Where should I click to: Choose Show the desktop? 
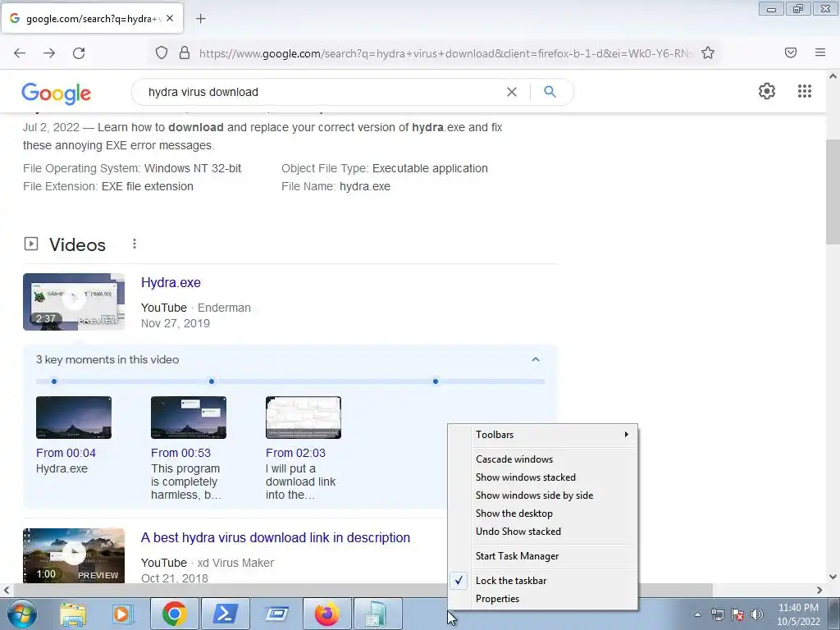click(543, 514)
